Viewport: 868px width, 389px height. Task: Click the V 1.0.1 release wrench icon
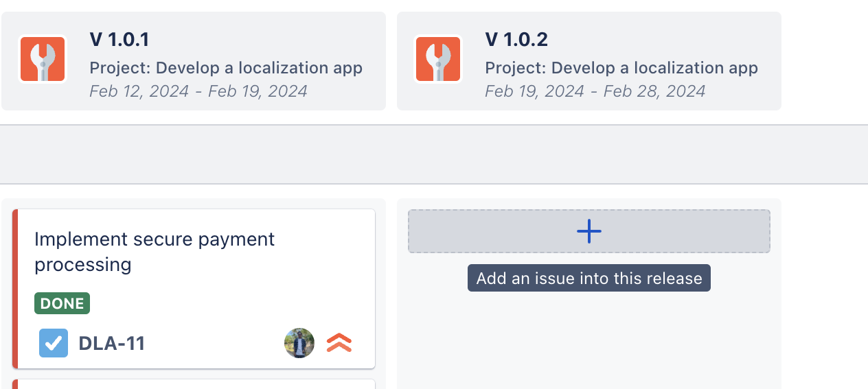point(43,60)
